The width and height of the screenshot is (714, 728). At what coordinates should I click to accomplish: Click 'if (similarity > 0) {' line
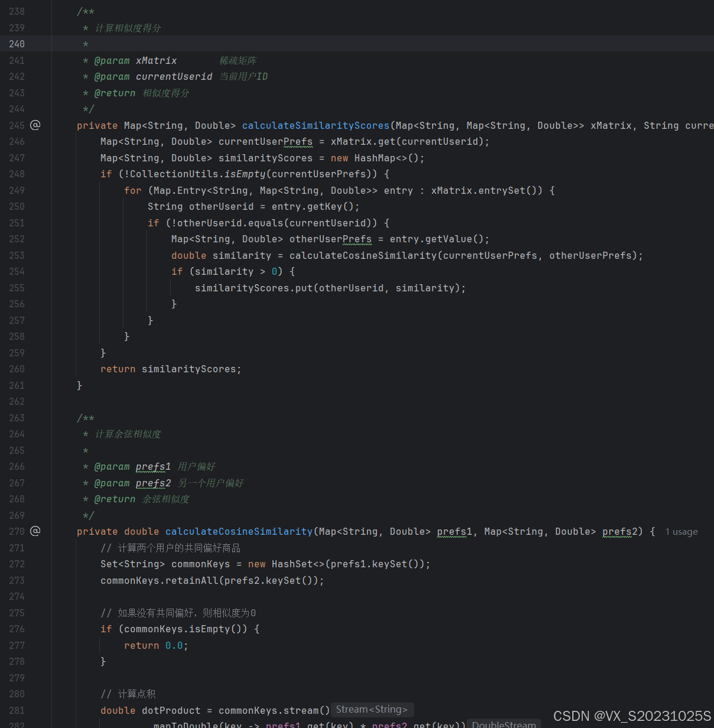(x=233, y=271)
